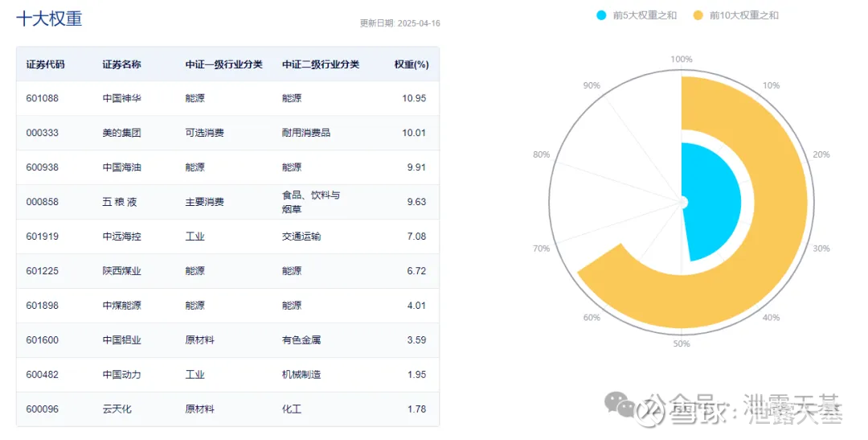Click the 权重(%) column header
The image size is (868, 440).
click(411, 64)
